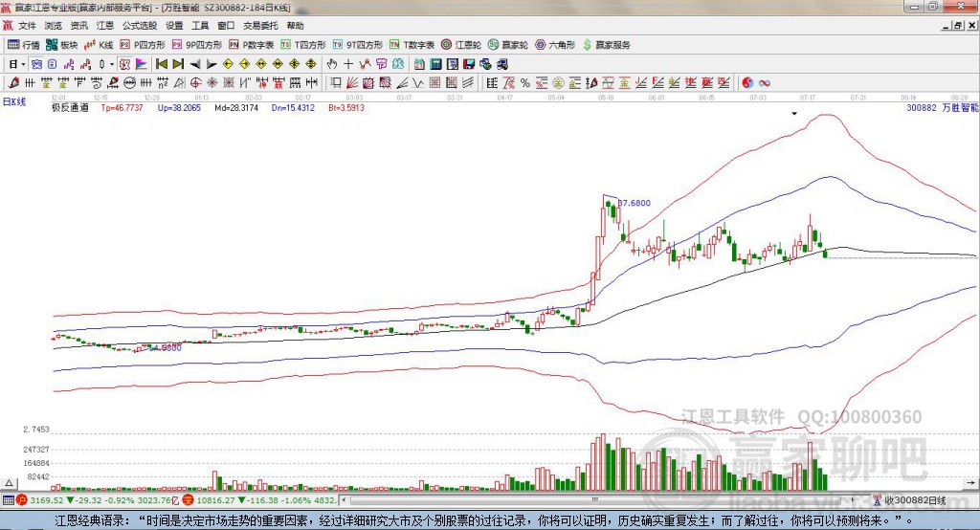980x530 pixels.
Task: Jump to last bar with green skip-forward icon
Action: pos(178,64)
